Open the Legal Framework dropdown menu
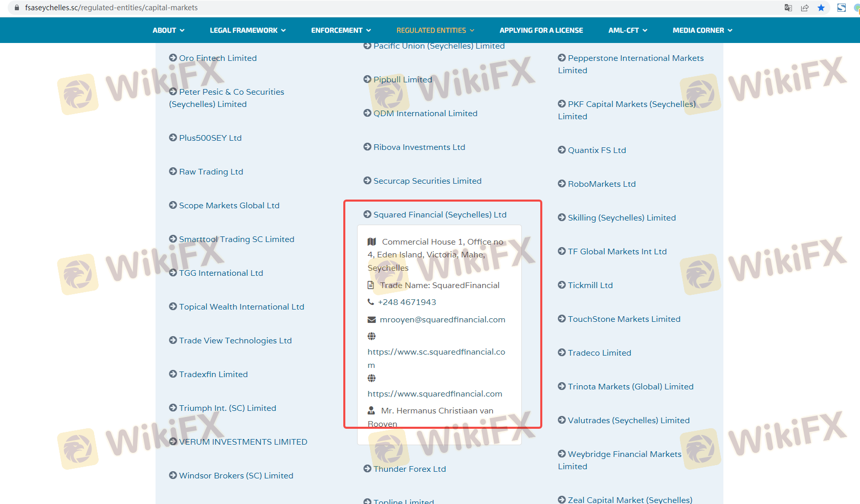The height and width of the screenshot is (504, 860). point(248,30)
